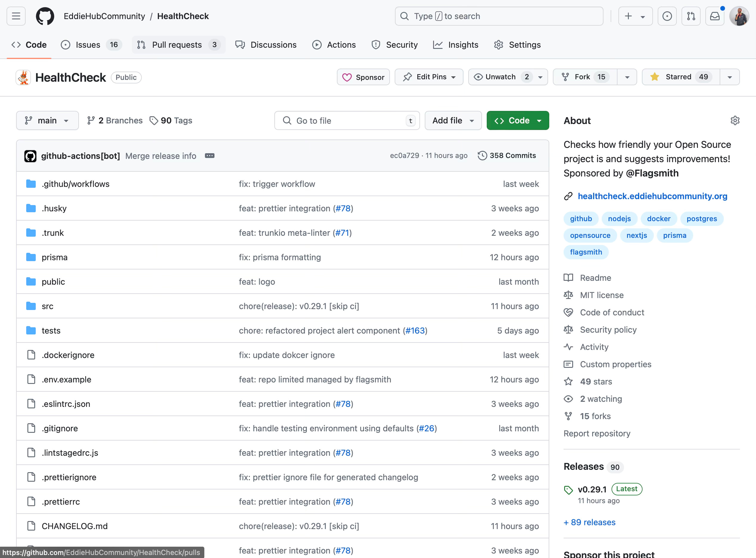
Task: Click Report repository link
Action: 597,433
